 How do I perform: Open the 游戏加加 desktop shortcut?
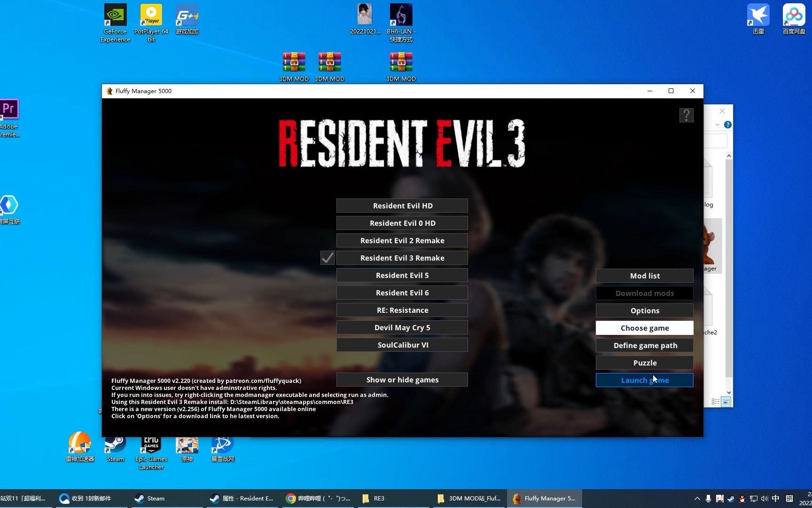tap(187, 19)
